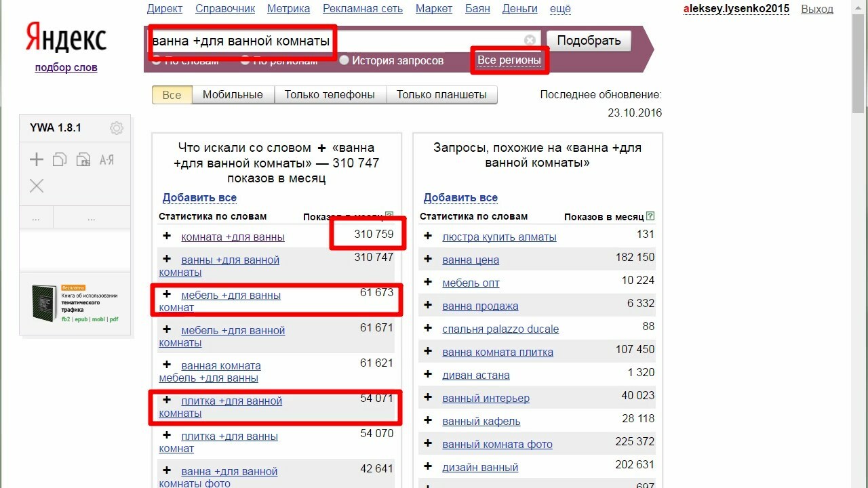
Task: Download the book in epub format
Action: coord(82,319)
